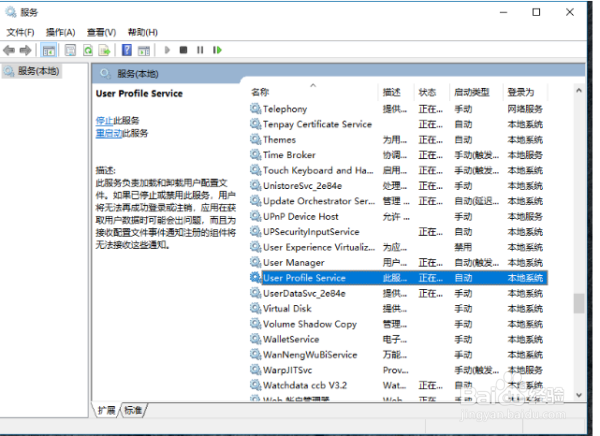Select the User Profile Service row
This screenshot has height=436, width=600.
click(399, 278)
